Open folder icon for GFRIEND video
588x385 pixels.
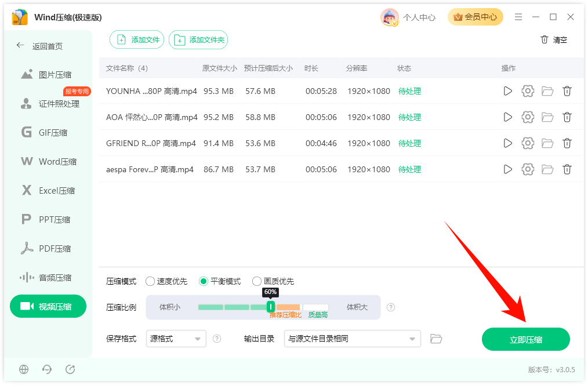[547, 143]
